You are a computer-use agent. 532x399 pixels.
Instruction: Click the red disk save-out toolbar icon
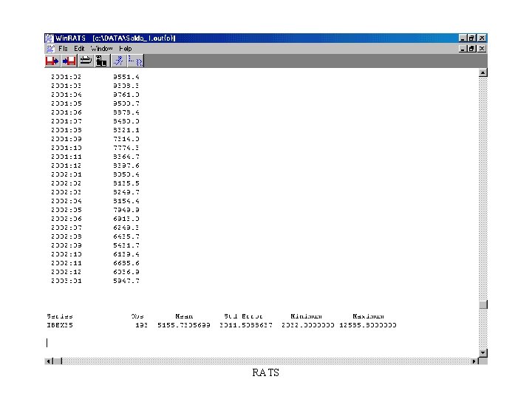(52, 61)
